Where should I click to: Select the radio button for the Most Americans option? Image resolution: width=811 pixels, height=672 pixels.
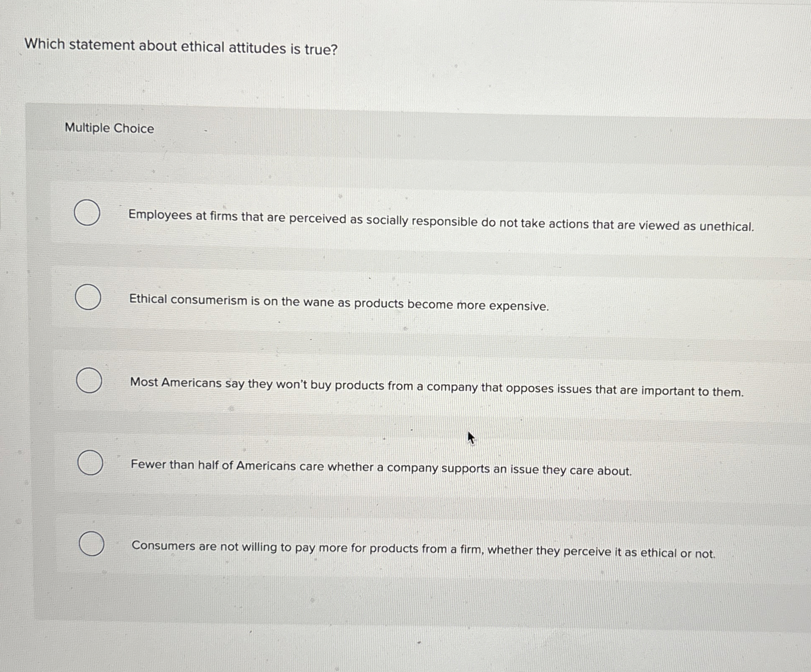click(89, 381)
